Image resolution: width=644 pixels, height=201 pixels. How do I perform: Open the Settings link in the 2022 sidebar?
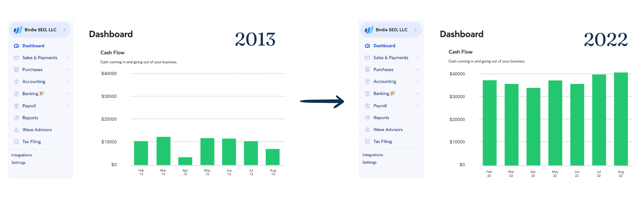pos(369,162)
